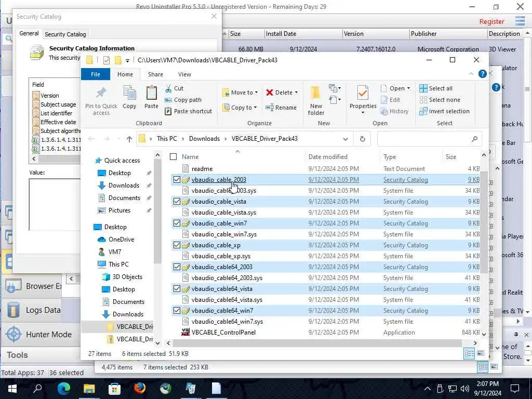Screen dimensions: 532x399
Task: Uncheck vbaudio_cable64_vista catalog checkbox
Action: 177,288
